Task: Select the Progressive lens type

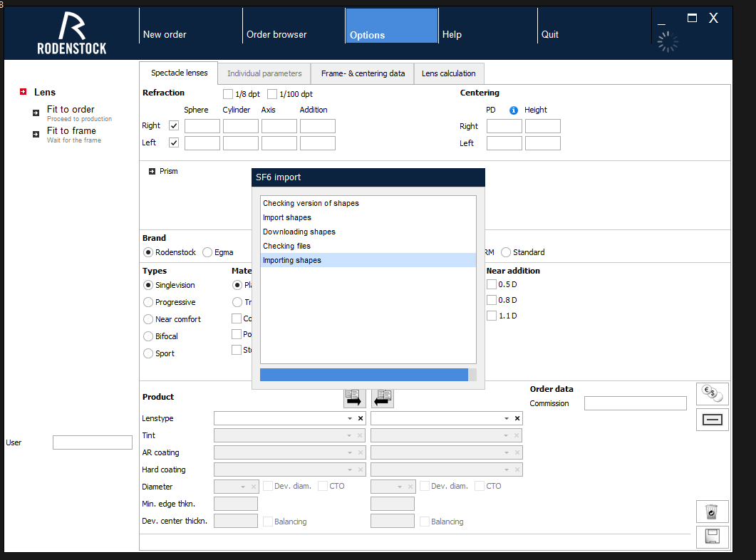Action: [148, 302]
